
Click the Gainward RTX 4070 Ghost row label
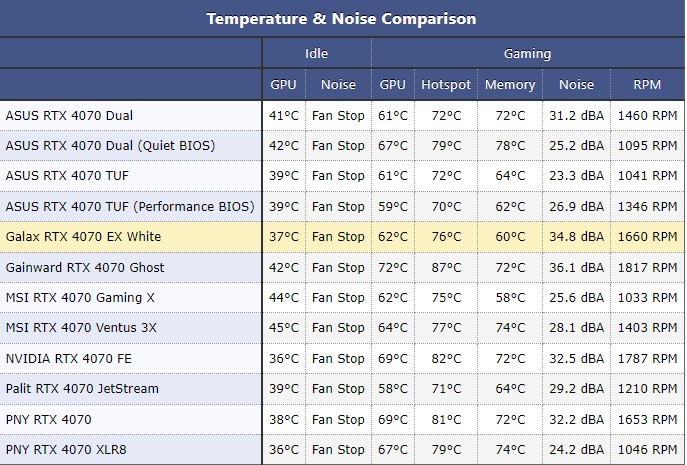click(85, 268)
